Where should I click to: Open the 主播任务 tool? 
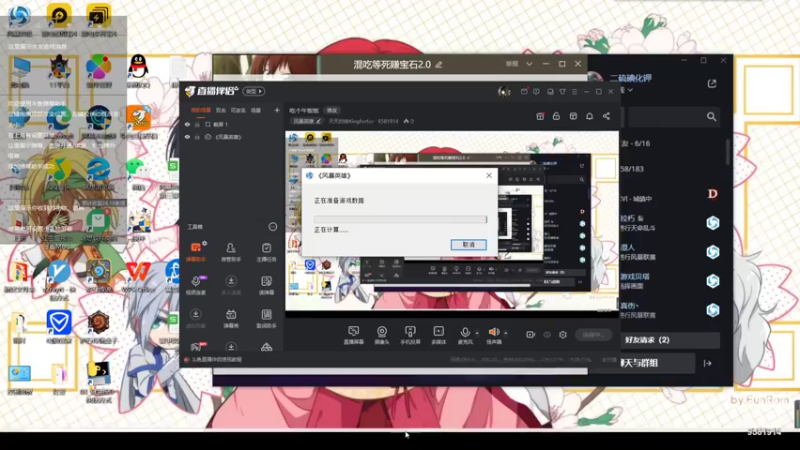(266, 252)
